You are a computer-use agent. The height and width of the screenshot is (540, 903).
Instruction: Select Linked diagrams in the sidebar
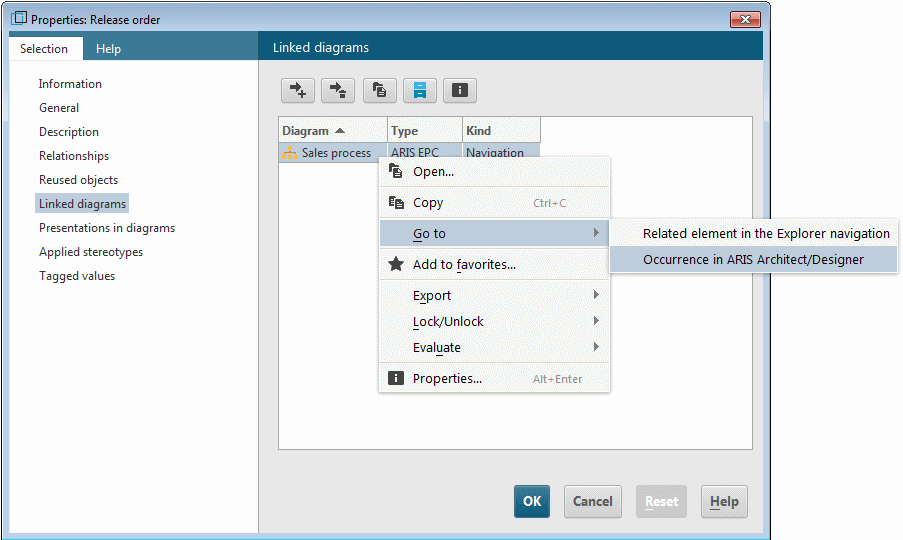click(x=82, y=204)
